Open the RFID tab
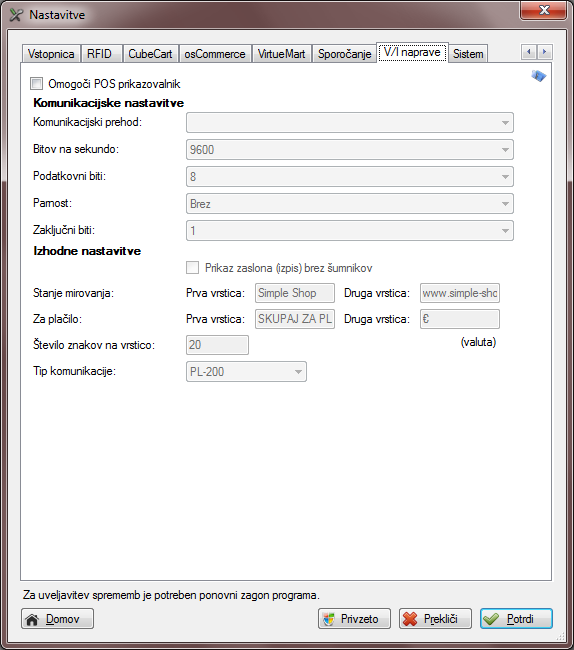The height and width of the screenshot is (650, 574). (99, 54)
